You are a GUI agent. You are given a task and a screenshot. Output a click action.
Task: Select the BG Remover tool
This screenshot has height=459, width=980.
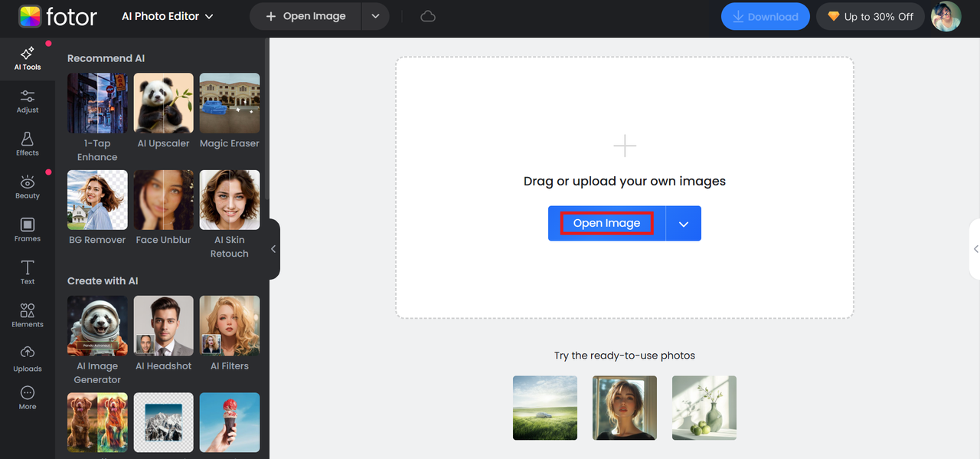point(97,208)
